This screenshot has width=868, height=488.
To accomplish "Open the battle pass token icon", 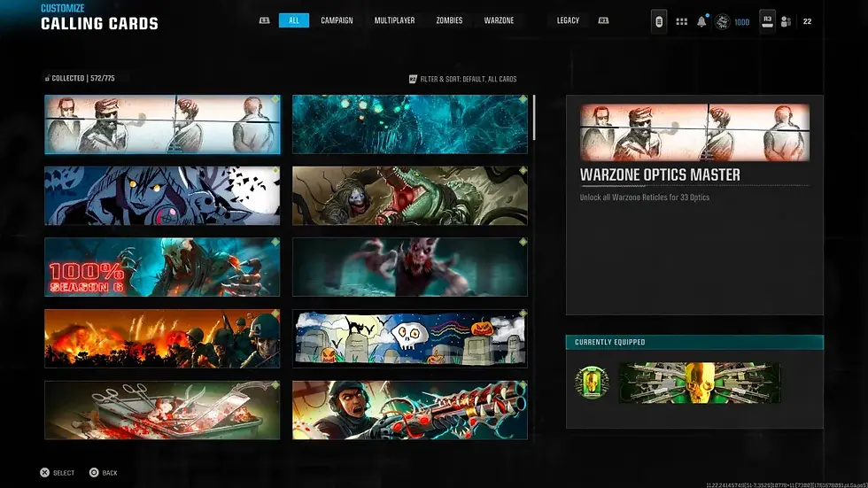I will coord(659,21).
